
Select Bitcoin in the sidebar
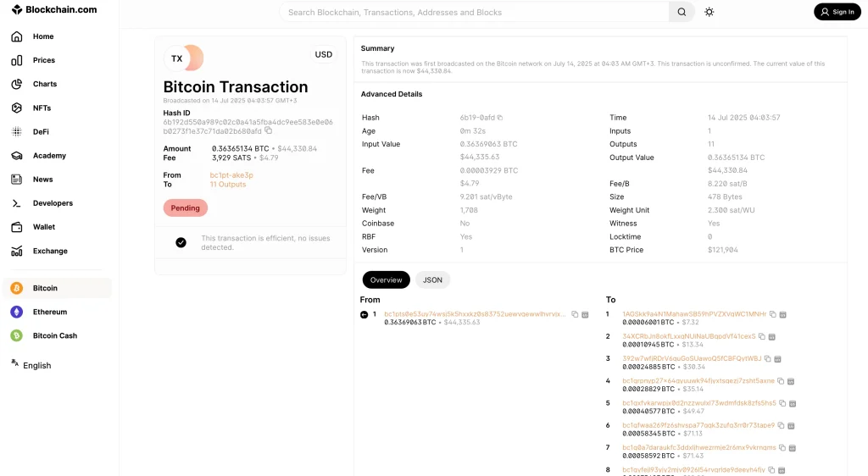[58, 288]
